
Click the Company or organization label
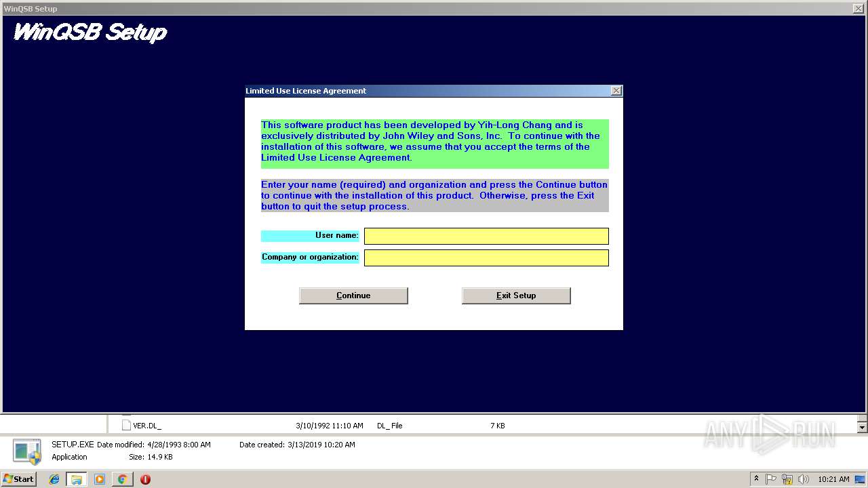point(310,257)
